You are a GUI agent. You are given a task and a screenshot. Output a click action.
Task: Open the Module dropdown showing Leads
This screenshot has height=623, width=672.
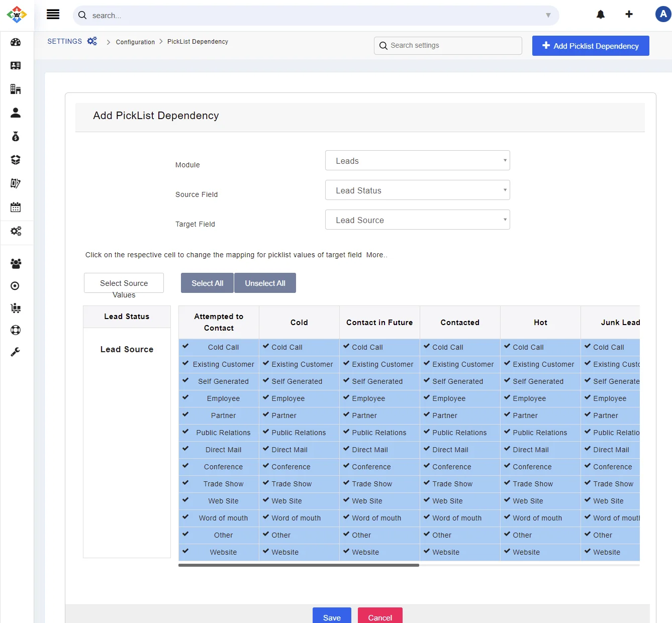click(417, 161)
